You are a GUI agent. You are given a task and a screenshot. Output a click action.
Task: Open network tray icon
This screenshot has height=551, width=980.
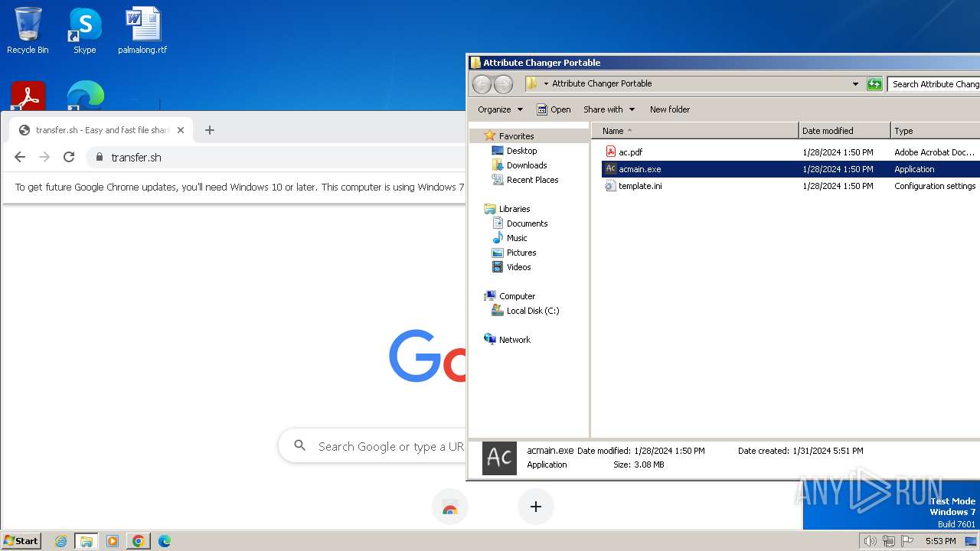pyautogui.click(x=888, y=541)
